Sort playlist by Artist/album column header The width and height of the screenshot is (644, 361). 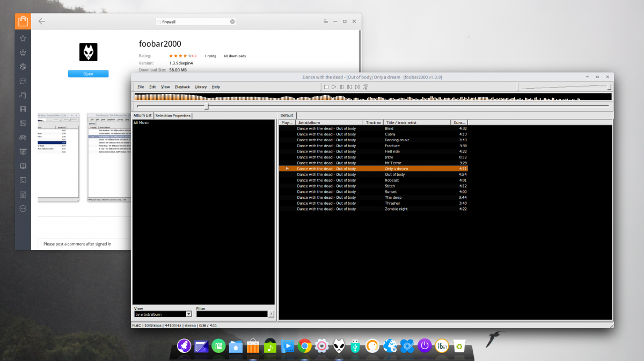330,122
